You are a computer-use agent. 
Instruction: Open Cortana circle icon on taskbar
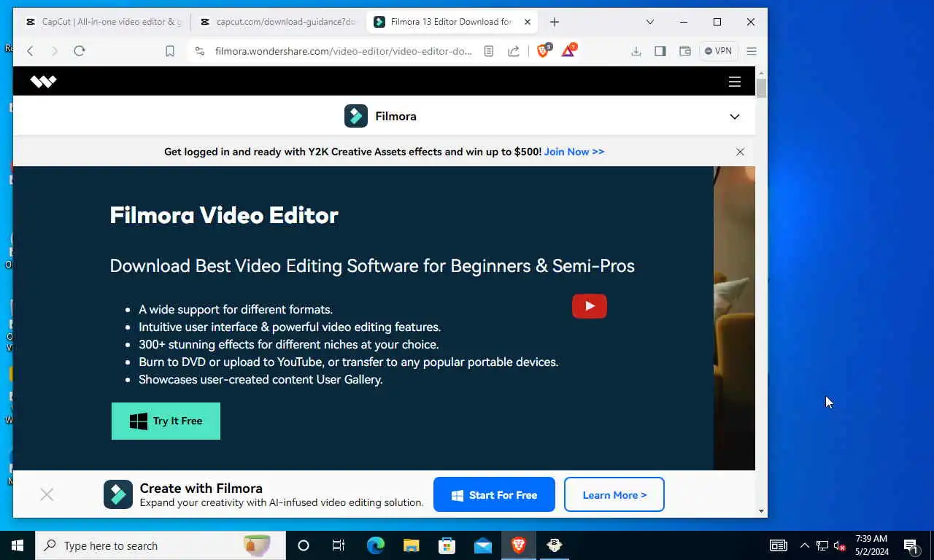pyautogui.click(x=304, y=545)
